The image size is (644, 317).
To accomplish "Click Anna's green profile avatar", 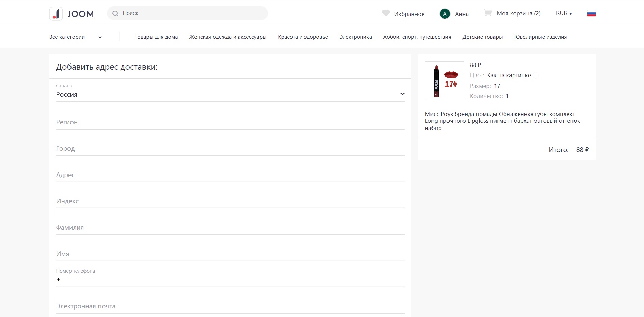I will 445,14.
